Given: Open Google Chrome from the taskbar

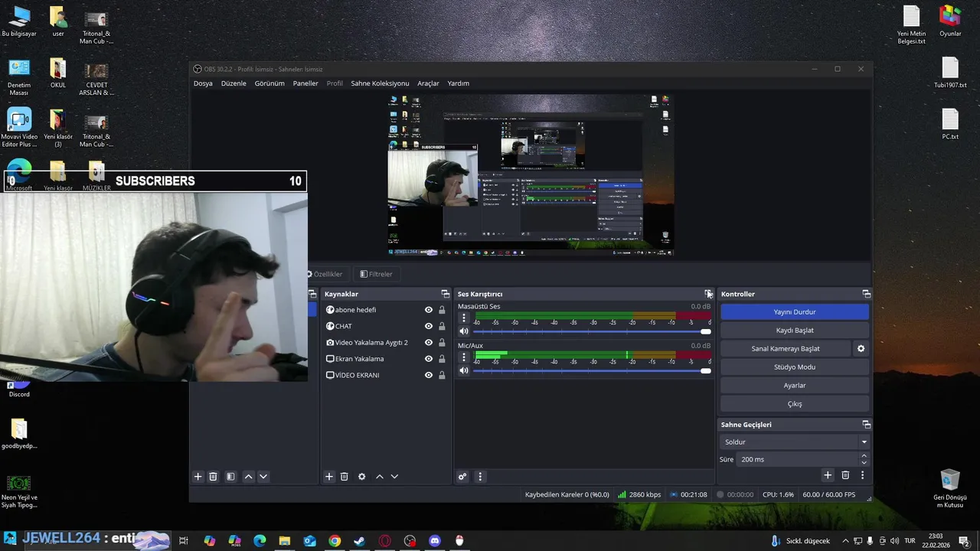Looking at the screenshot, I should coord(335,541).
